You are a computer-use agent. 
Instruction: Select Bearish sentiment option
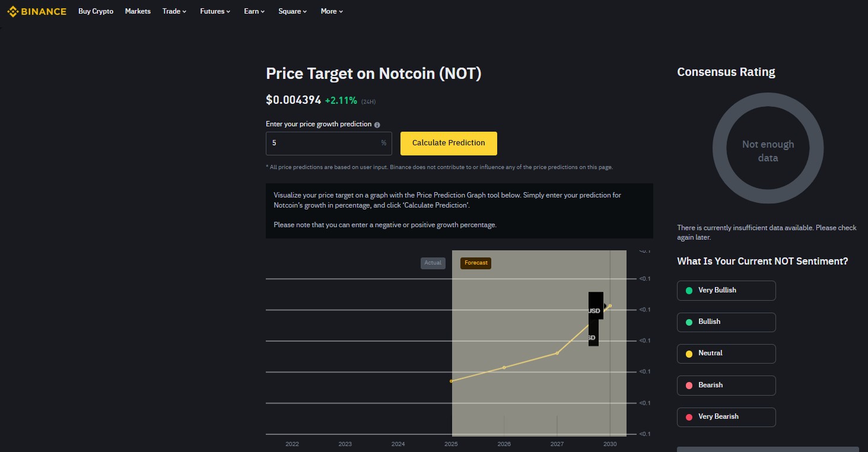point(726,386)
